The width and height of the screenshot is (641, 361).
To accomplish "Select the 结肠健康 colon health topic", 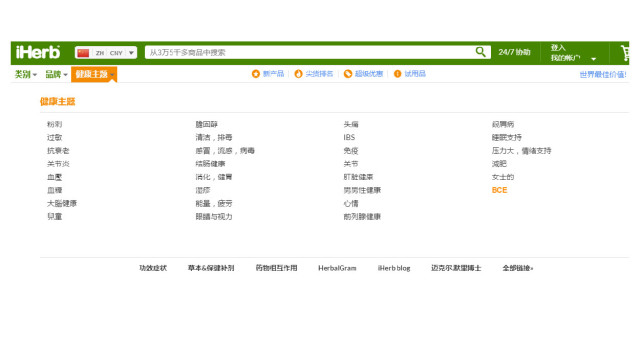I will click(210, 164).
